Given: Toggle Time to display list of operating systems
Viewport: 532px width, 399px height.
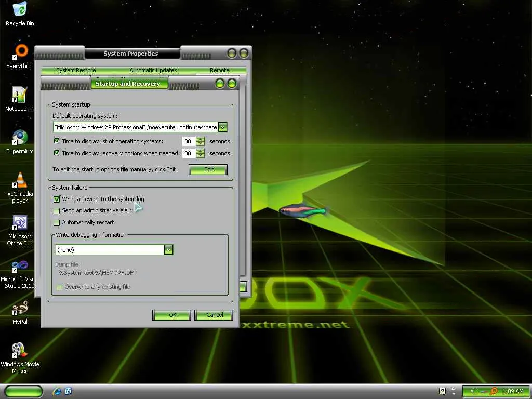Looking at the screenshot, I should [57, 141].
